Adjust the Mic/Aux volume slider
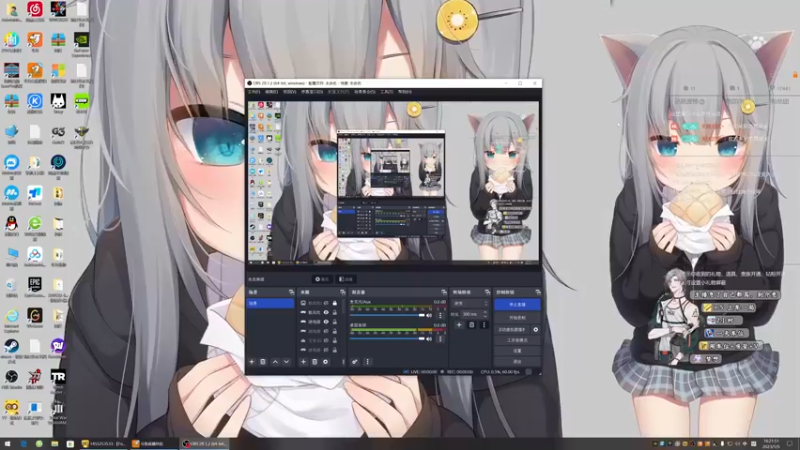Viewport: 800px width, 450px height. 387,315
